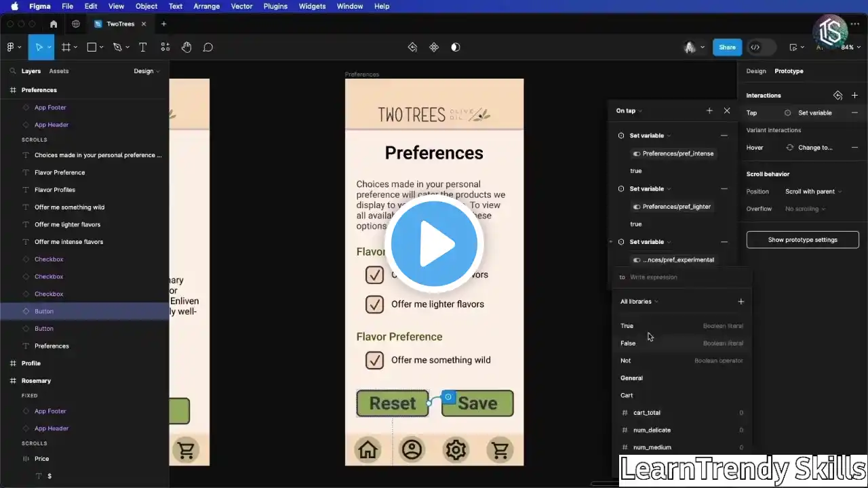868x488 pixels.
Task: Toggle the lighter flavors checkbox
Action: (374, 304)
